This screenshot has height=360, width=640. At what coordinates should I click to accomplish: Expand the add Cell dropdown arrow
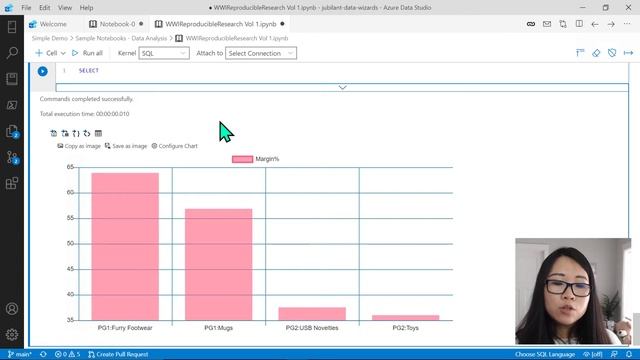click(63, 53)
